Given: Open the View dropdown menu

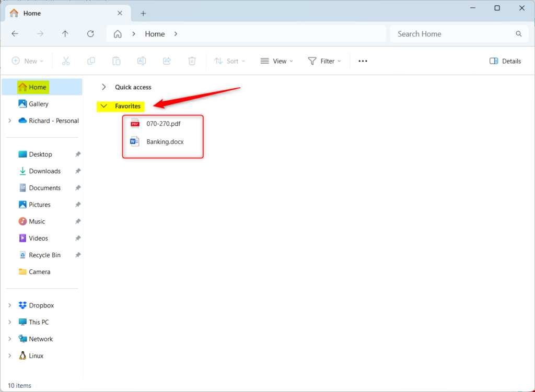Looking at the screenshot, I should (277, 61).
